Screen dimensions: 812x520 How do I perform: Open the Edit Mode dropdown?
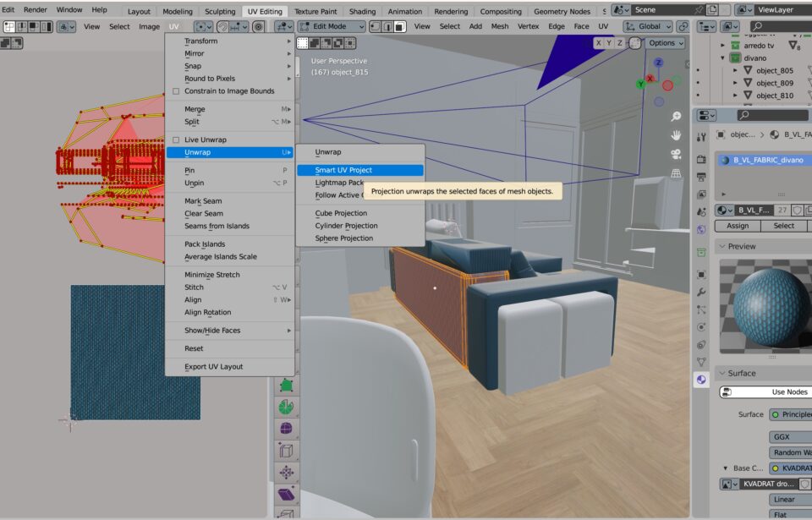pos(332,26)
